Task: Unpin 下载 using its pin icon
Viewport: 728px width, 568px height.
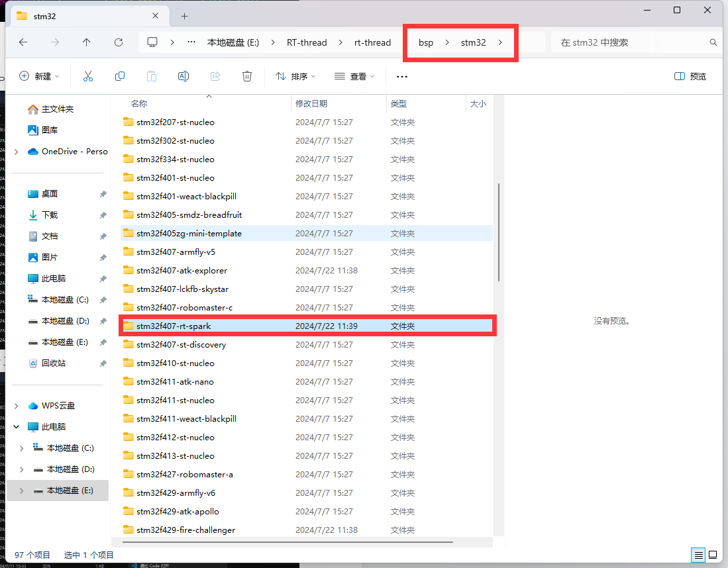Action: (103, 215)
